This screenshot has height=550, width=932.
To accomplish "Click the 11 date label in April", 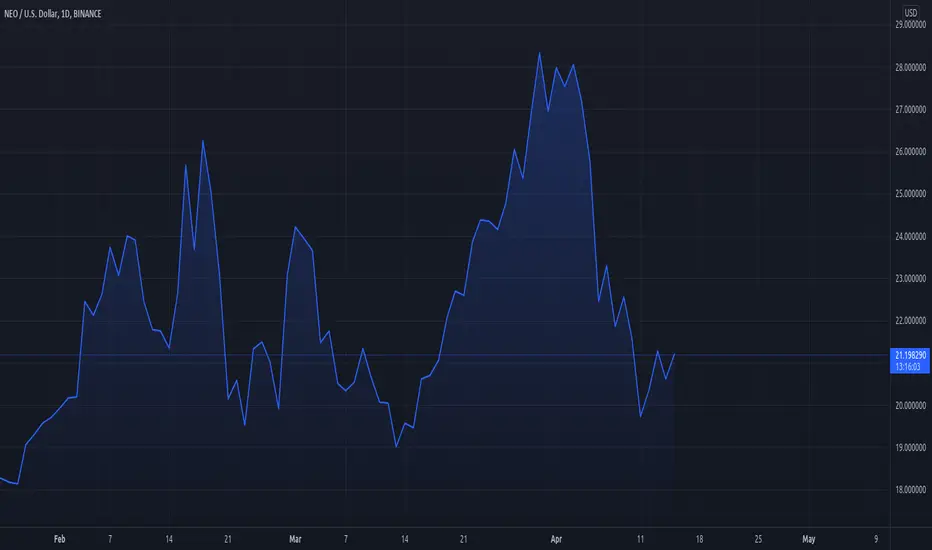I will [x=640, y=539].
